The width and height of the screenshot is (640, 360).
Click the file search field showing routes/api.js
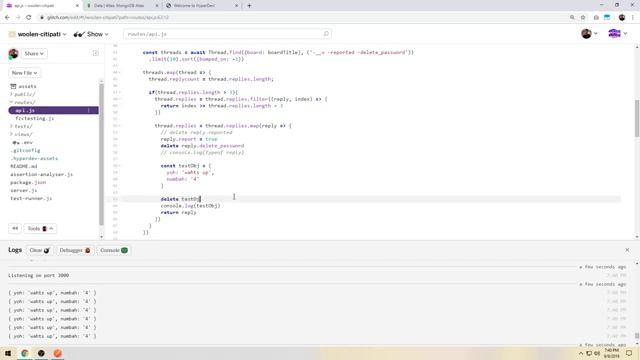(227, 34)
